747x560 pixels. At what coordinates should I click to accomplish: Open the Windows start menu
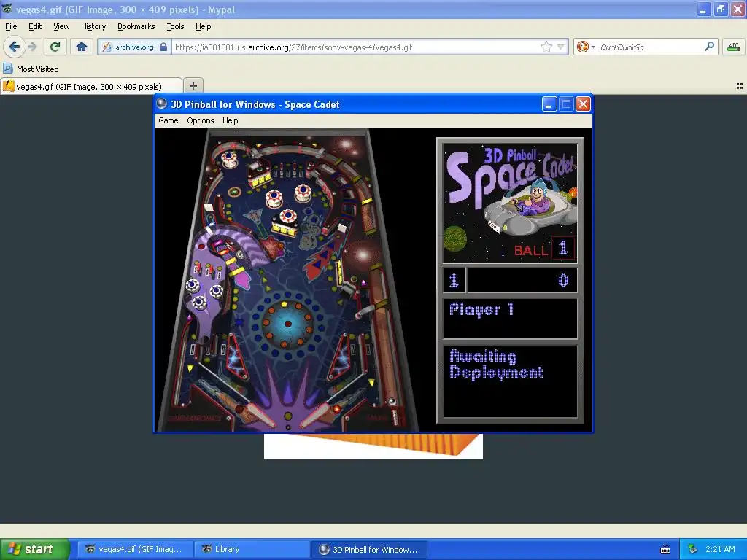34,549
